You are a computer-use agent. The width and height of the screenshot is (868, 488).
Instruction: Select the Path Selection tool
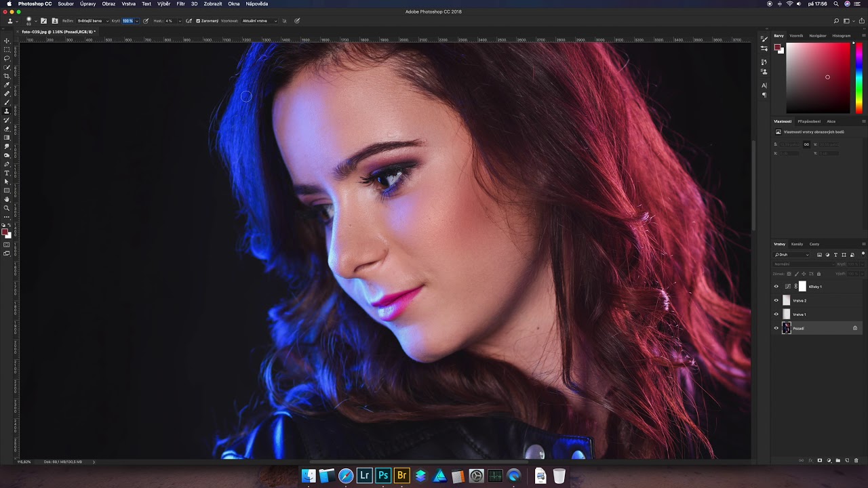[7, 182]
